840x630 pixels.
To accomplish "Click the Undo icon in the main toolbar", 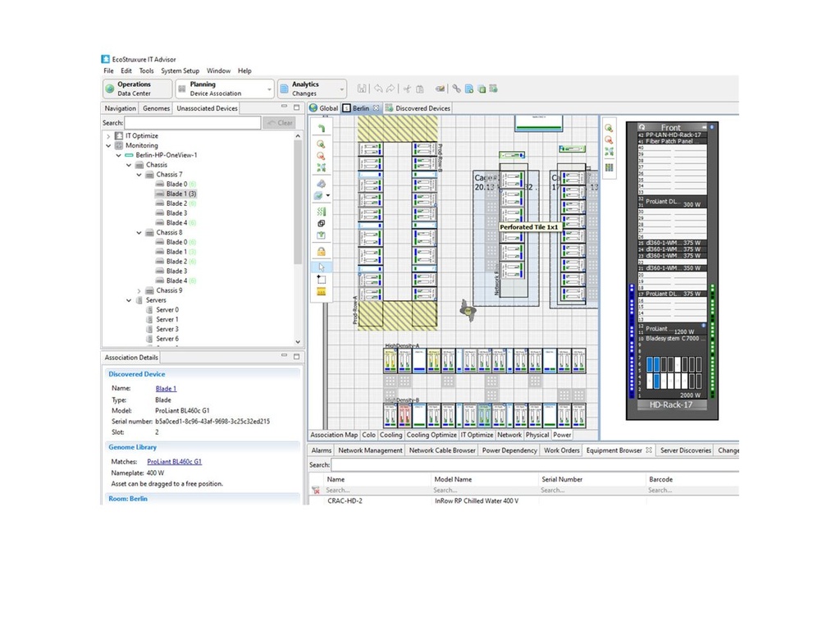I will point(378,88).
